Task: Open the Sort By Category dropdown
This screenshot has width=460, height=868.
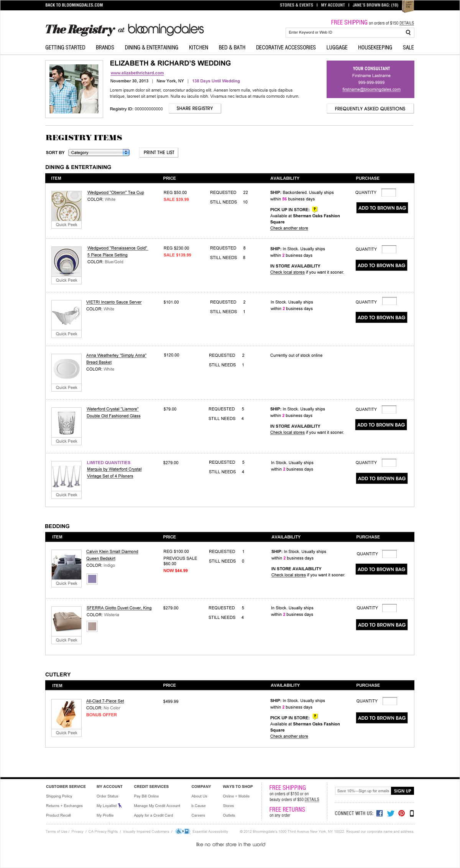Action: (x=99, y=153)
